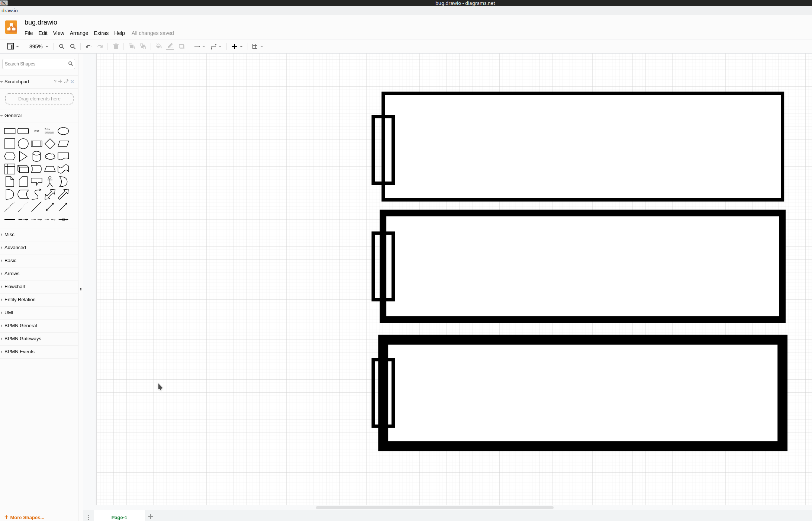This screenshot has height=521, width=812.
Task: Click the fill color bucket icon
Action: pos(159,46)
